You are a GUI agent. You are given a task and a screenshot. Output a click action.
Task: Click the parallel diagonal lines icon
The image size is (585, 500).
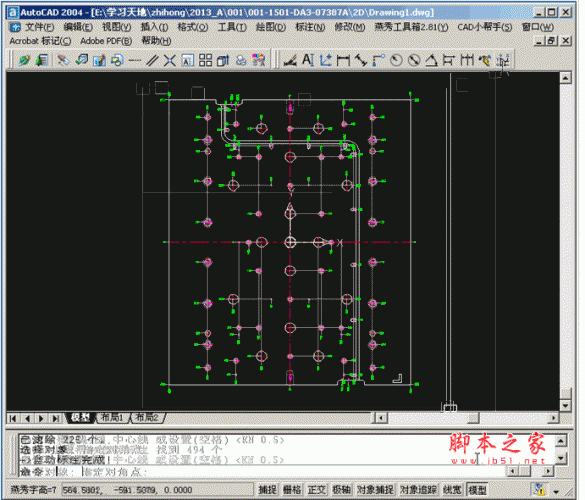[x=152, y=60]
